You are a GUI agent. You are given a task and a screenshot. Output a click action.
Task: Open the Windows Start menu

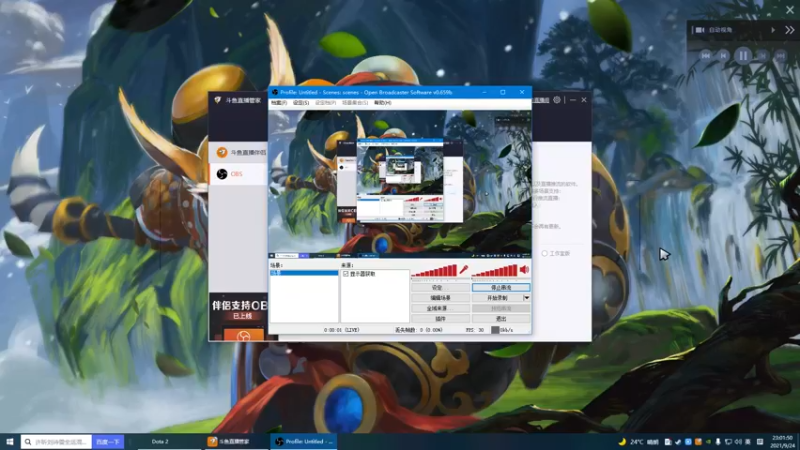[x=10, y=442]
